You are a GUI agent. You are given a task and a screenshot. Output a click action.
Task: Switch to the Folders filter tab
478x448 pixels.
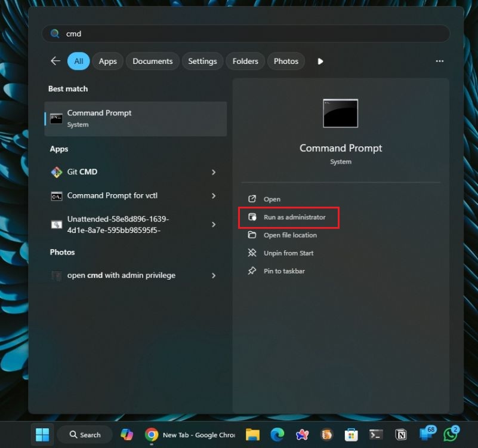point(245,61)
